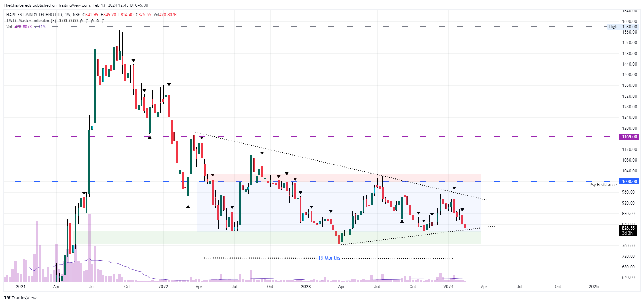Viewport: 644px width, 304px height.
Task: Click the 2022 label on time axis
Action: (163, 287)
